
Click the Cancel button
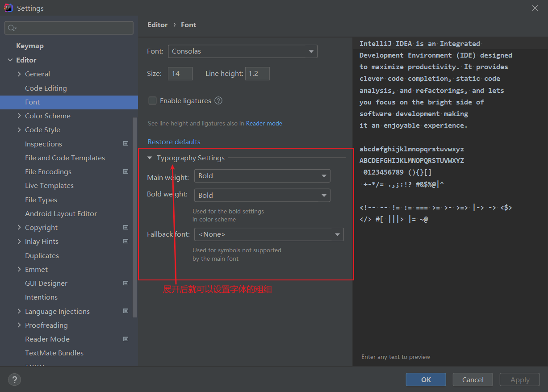(x=473, y=379)
